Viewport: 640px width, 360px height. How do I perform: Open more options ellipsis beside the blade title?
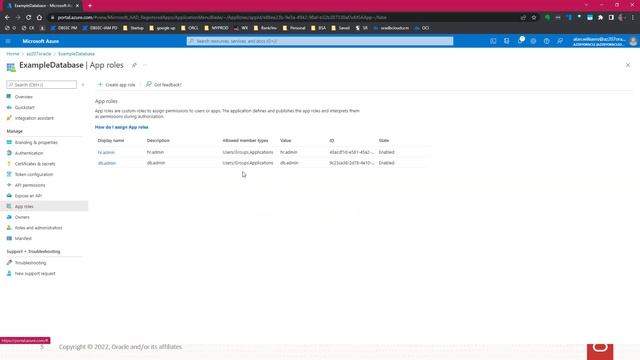(x=145, y=65)
